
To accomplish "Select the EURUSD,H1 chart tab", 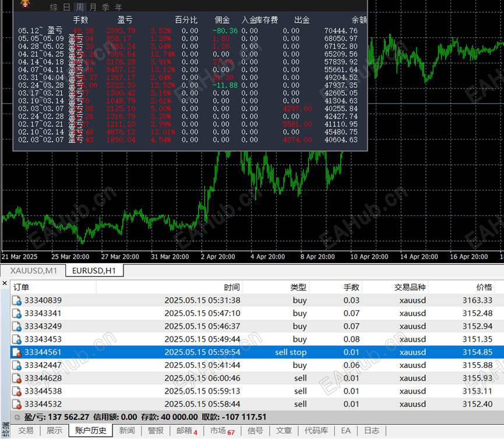I will point(94,271).
